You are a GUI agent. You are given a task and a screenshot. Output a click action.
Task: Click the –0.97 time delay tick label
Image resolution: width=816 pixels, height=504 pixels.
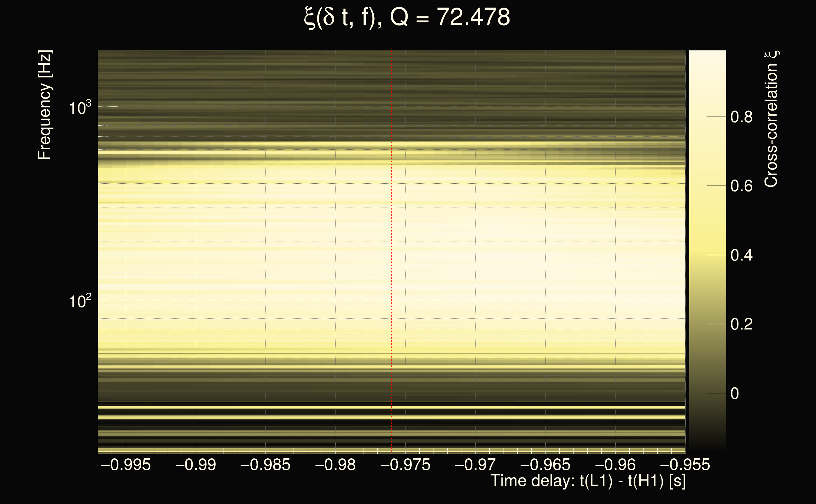click(475, 465)
